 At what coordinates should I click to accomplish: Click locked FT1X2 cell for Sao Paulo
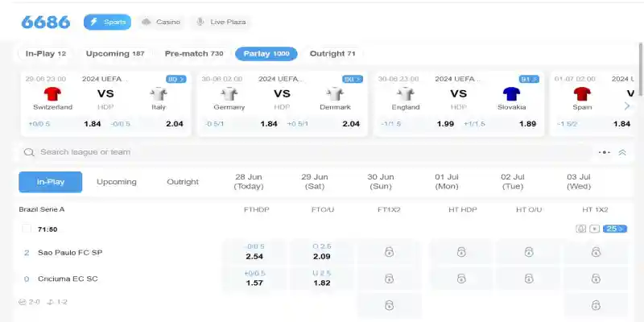389,252
